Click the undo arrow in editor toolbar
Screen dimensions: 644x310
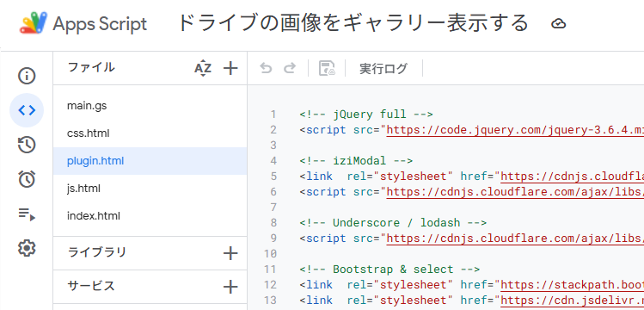click(x=266, y=68)
